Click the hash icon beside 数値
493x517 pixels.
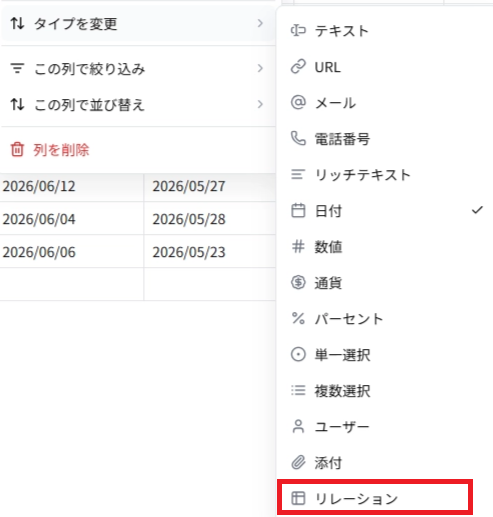point(298,247)
